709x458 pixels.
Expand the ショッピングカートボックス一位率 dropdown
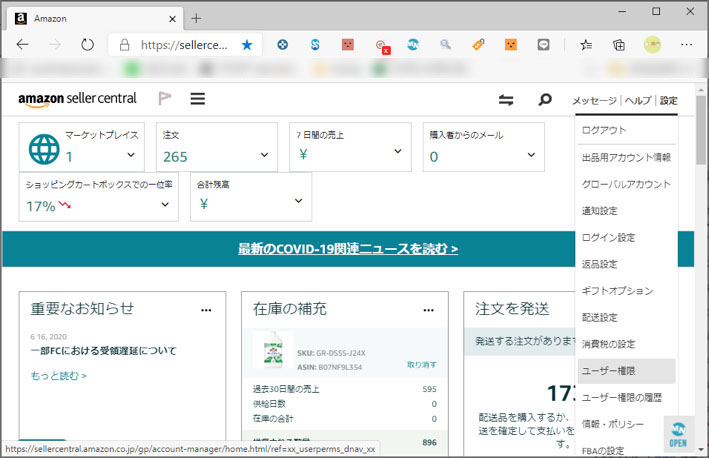(x=165, y=204)
